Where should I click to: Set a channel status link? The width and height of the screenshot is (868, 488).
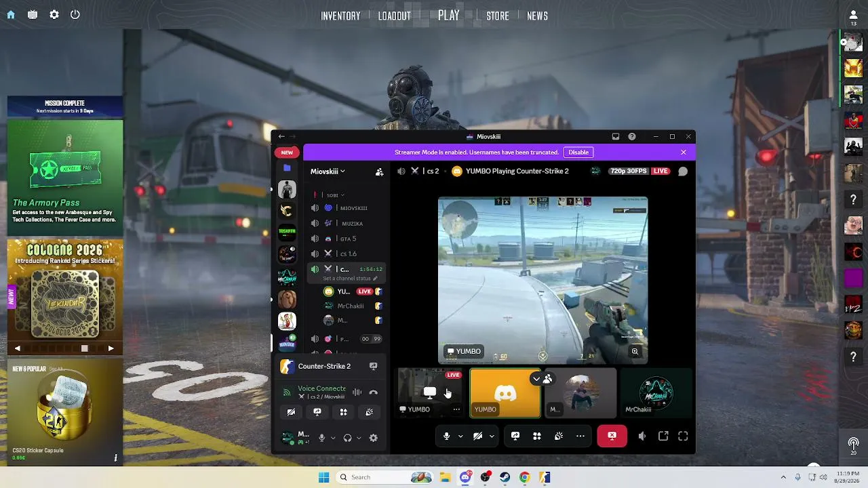(350, 279)
